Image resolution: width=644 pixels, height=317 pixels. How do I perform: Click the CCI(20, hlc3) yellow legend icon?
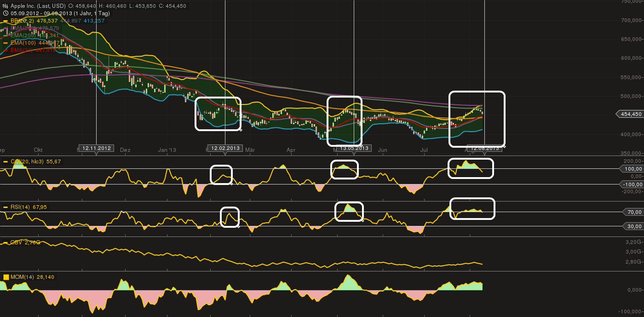coord(5,162)
